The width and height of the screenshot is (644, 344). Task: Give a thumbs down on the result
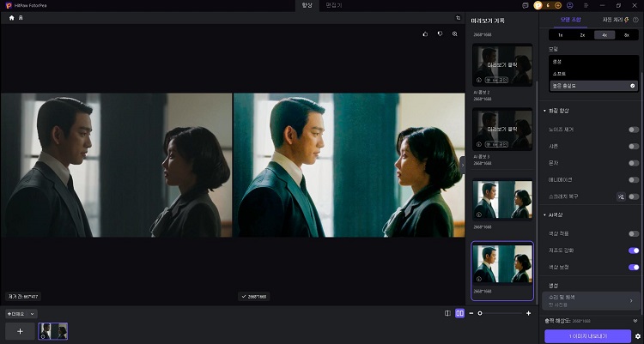click(x=440, y=34)
